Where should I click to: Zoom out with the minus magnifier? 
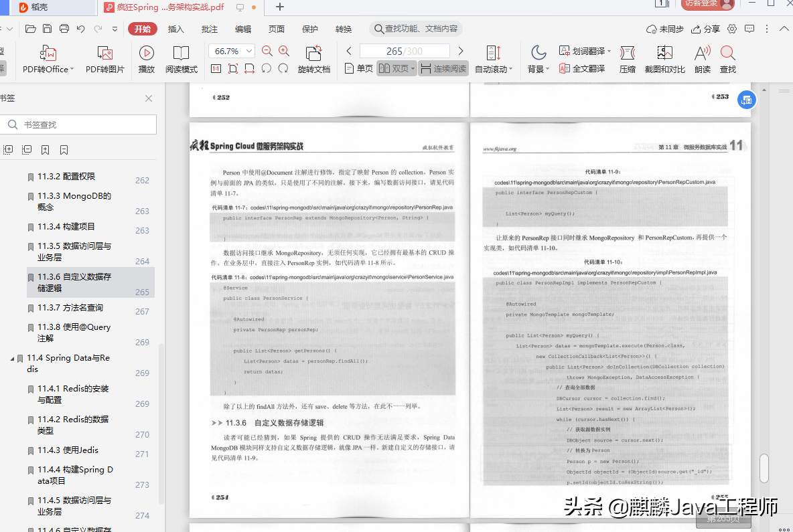tap(267, 51)
